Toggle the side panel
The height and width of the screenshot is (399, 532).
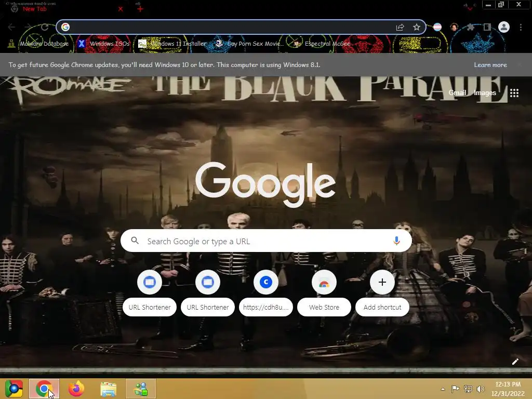coord(487,27)
